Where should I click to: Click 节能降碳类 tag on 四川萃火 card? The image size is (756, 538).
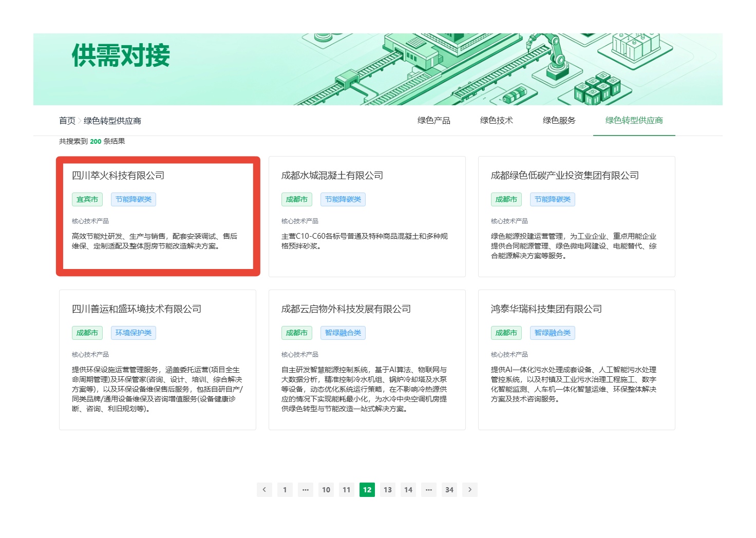pyautogui.click(x=134, y=199)
